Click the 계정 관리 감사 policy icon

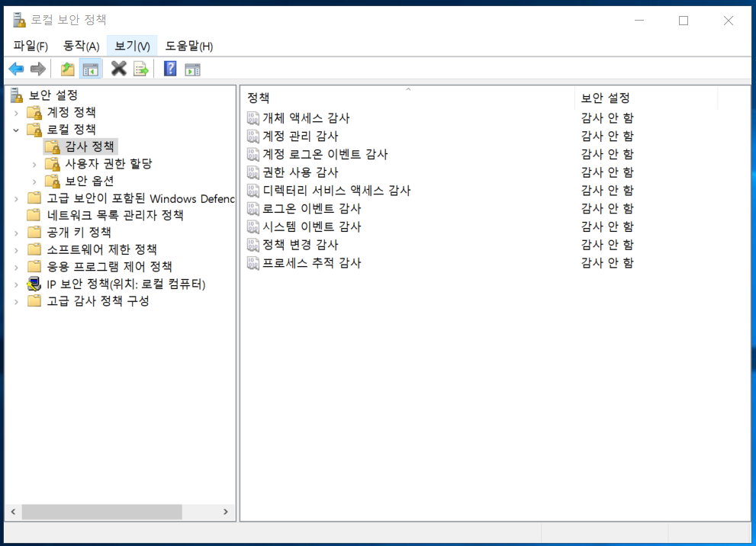coord(253,136)
